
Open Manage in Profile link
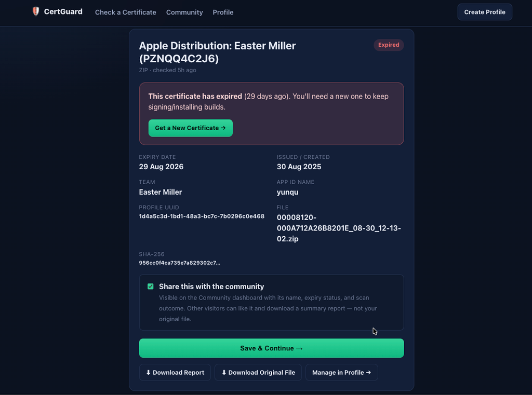point(341,372)
